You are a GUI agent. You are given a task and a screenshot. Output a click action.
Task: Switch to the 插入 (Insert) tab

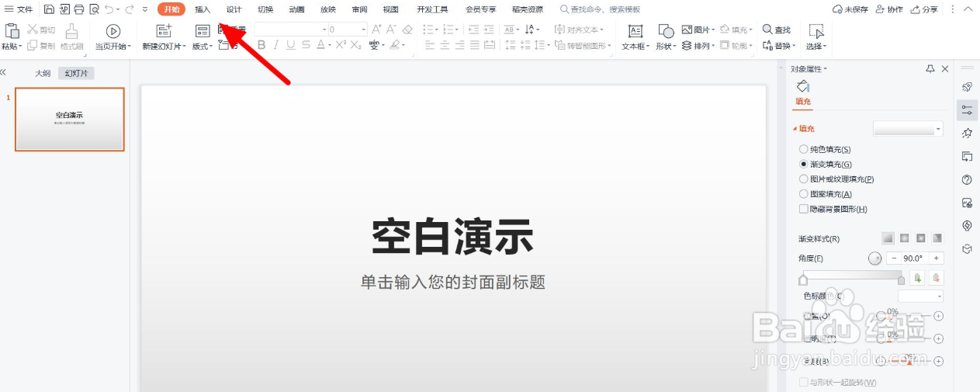[203, 9]
